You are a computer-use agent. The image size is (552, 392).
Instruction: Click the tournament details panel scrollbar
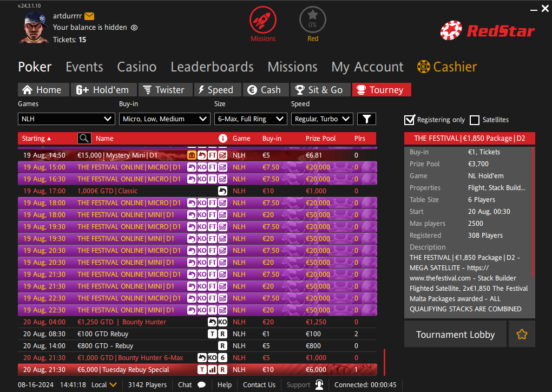point(534,212)
